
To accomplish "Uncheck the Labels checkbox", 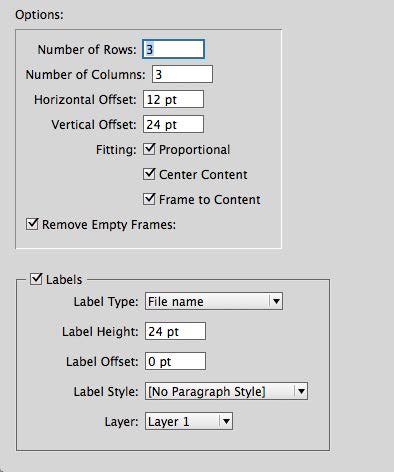I will 36,279.
